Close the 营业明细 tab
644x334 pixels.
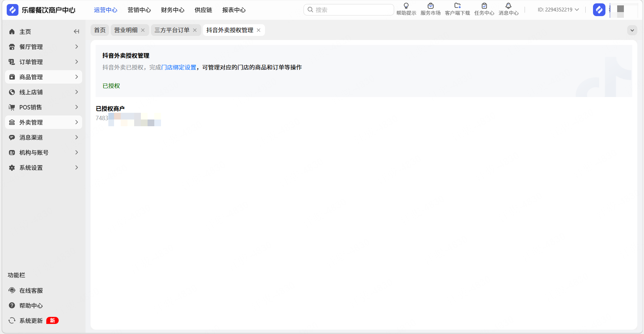(x=143, y=30)
